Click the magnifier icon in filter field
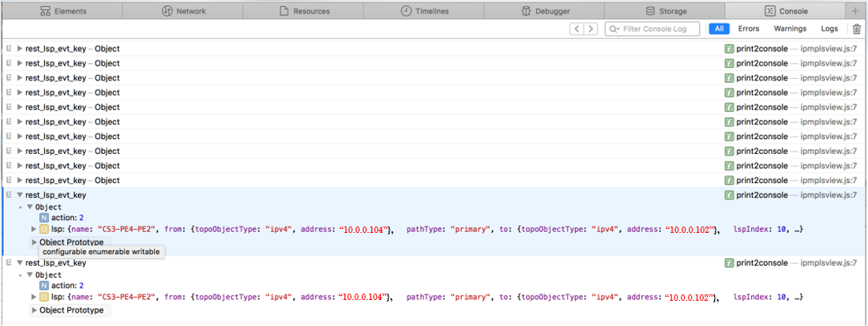The image size is (868, 326). pyautogui.click(x=614, y=29)
